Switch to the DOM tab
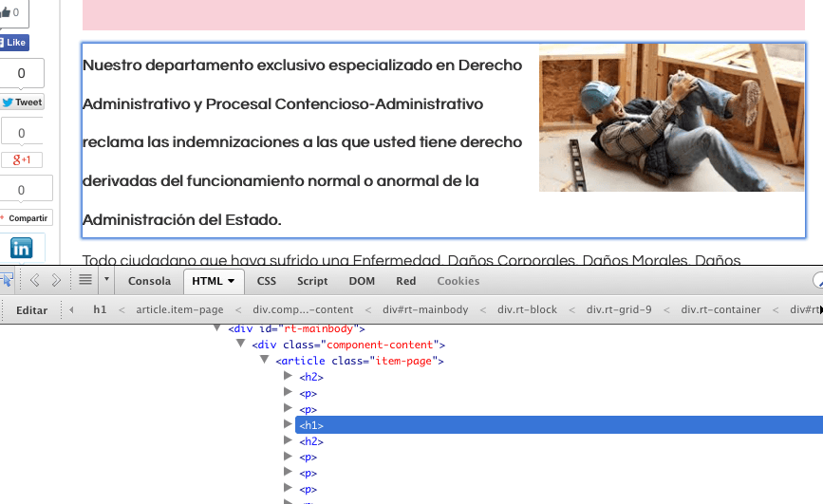Screen dimensions: 823x504 [363, 281]
